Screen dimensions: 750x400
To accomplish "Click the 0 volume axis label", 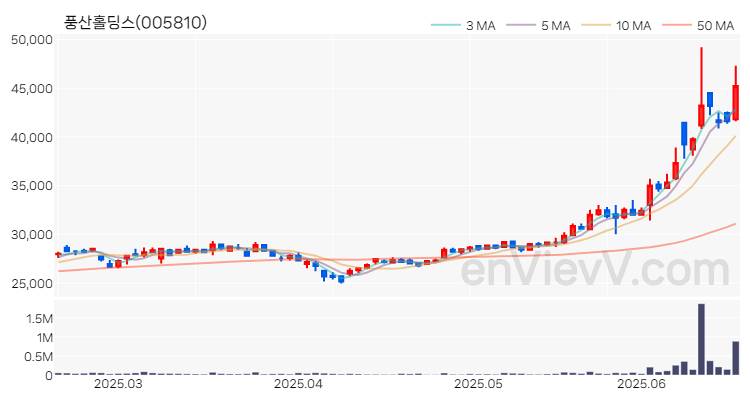I will point(49,376).
